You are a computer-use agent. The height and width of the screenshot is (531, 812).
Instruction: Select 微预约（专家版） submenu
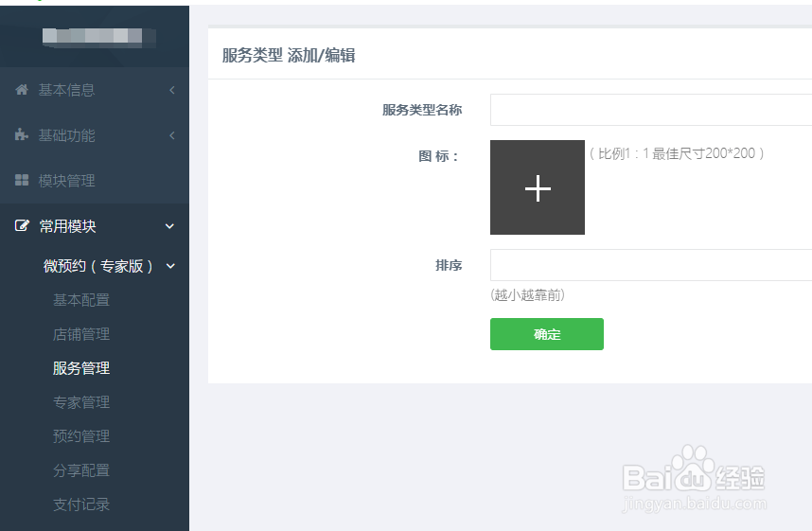[x=98, y=266]
